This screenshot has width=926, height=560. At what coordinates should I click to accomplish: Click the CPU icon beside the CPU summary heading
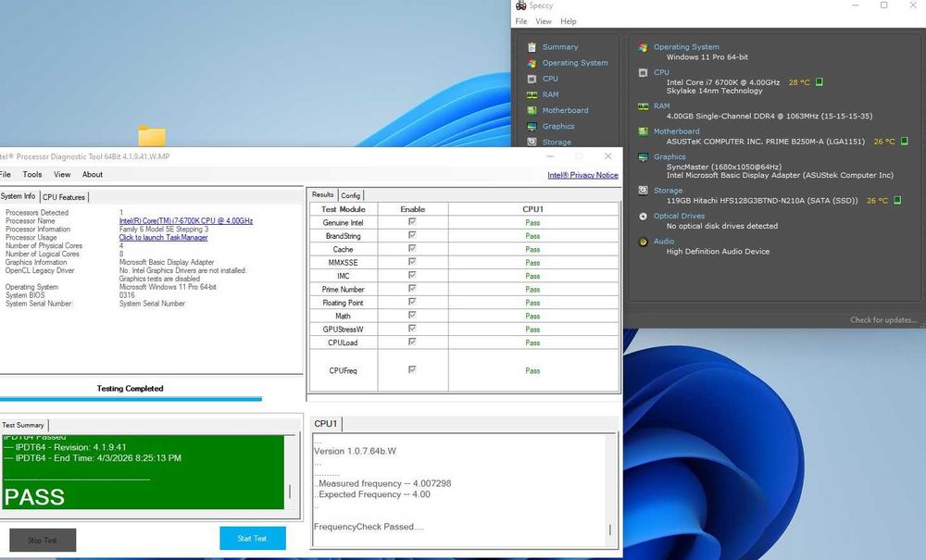coord(644,72)
